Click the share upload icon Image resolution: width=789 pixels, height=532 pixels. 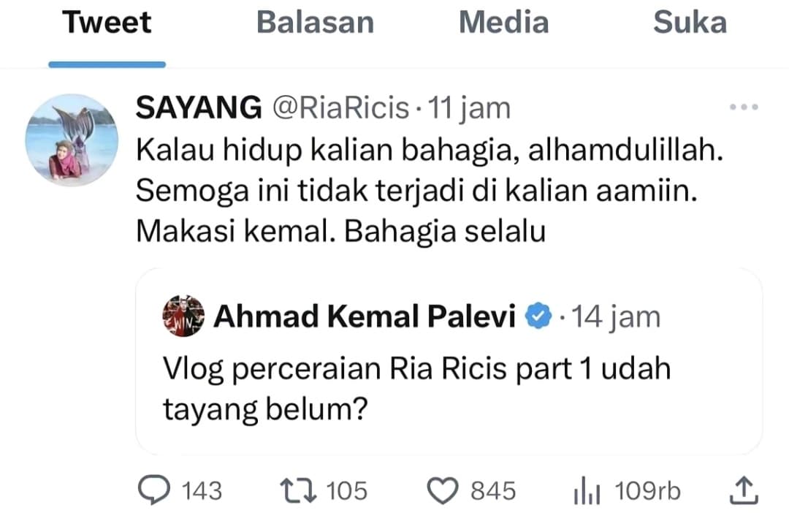tap(742, 490)
